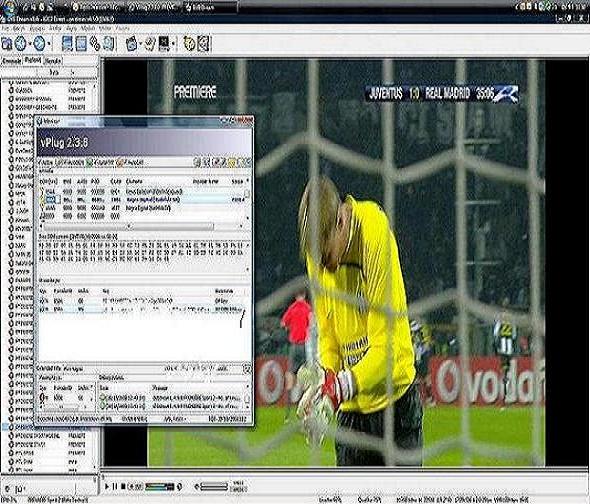Open dropdown arrow next to the dark picture icon
The height and width of the screenshot is (504, 590).
[x=173, y=44]
